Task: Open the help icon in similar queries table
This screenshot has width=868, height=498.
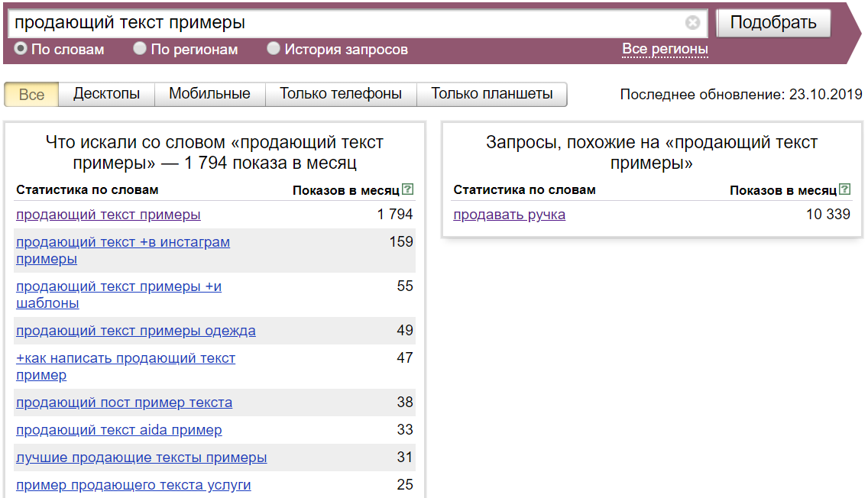Action: [845, 189]
